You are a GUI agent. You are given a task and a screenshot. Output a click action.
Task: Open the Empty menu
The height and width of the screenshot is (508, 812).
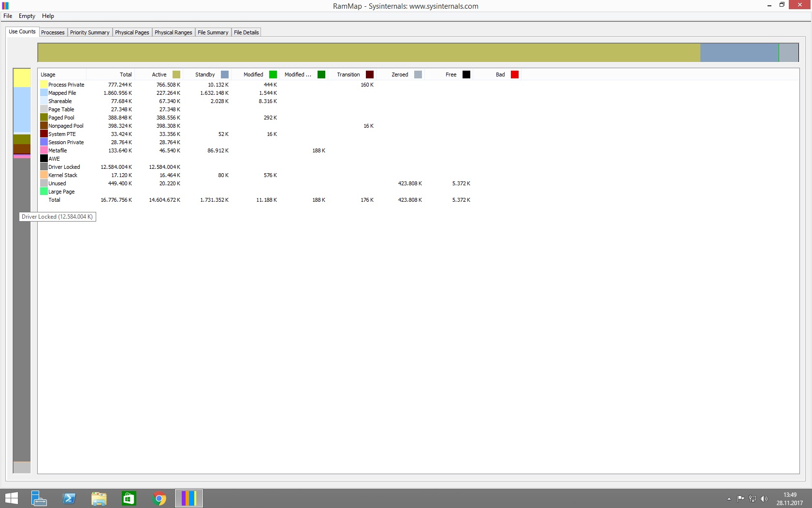tap(27, 16)
